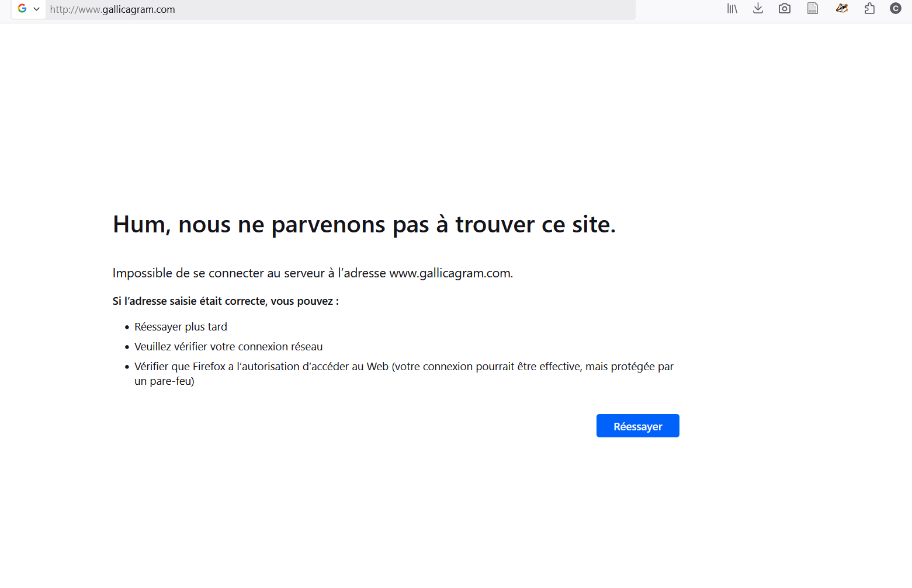Click the heading "Hum, nous ne parvenons pas"

(x=364, y=225)
